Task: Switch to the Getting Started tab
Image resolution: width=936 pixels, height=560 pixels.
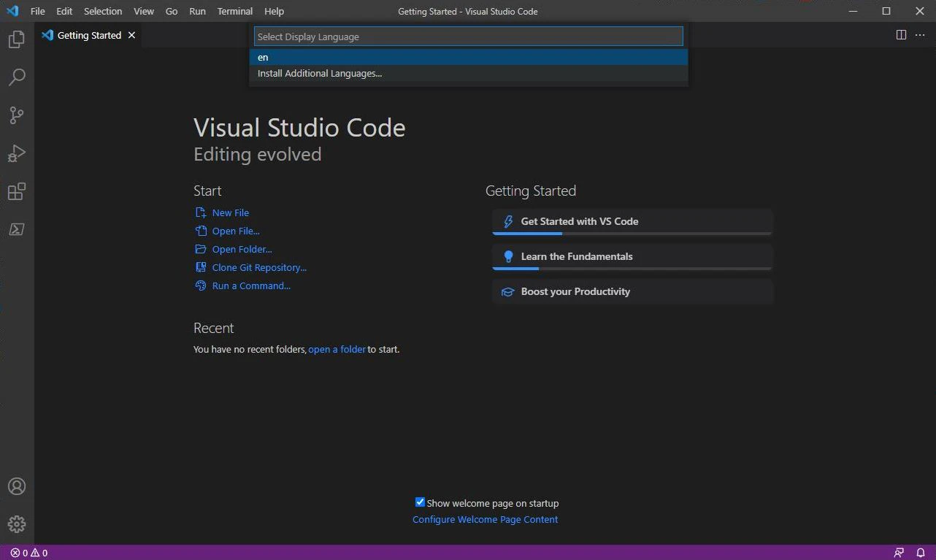Action: (89, 35)
